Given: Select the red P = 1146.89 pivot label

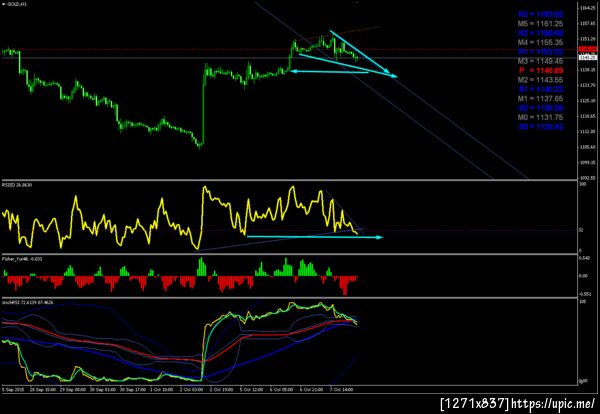Looking at the screenshot, I should coord(541,70).
